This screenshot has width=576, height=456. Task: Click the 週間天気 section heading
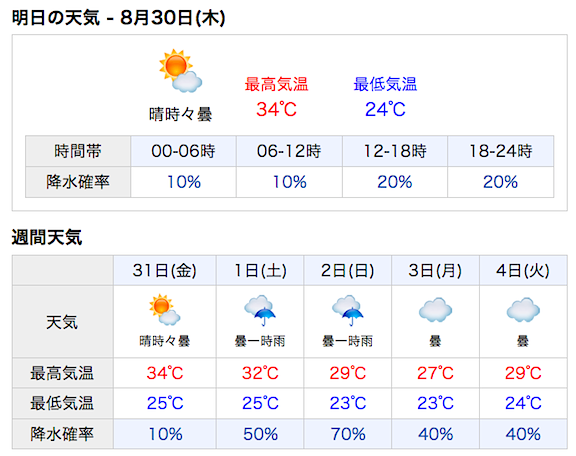pyautogui.click(x=47, y=237)
